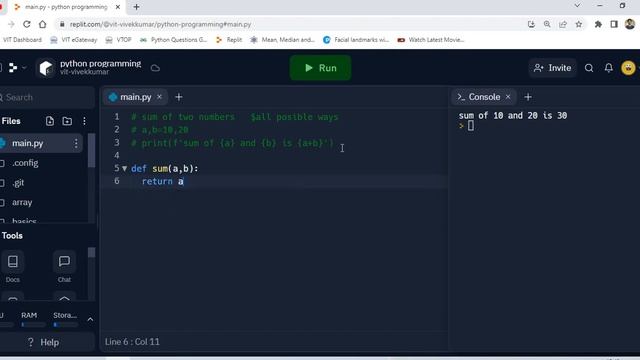
Task: Click the Tools panel scrollbar
Action: (x=91, y=252)
